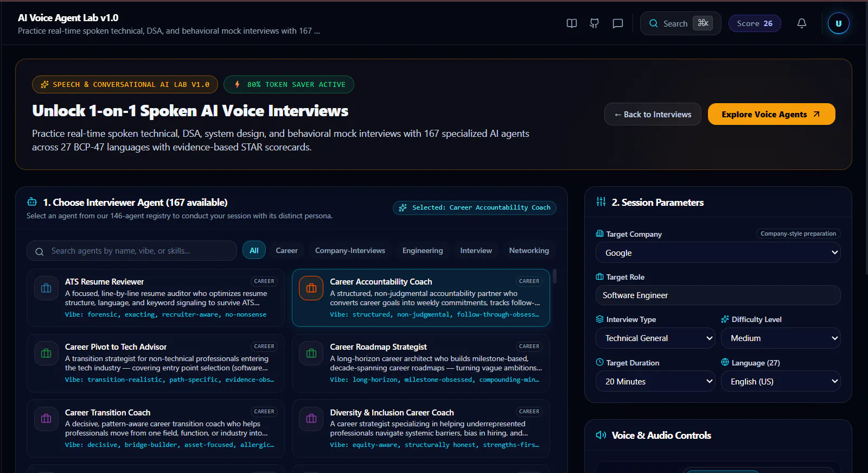Open the Target Company dropdown showing Google

click(718, 253)
